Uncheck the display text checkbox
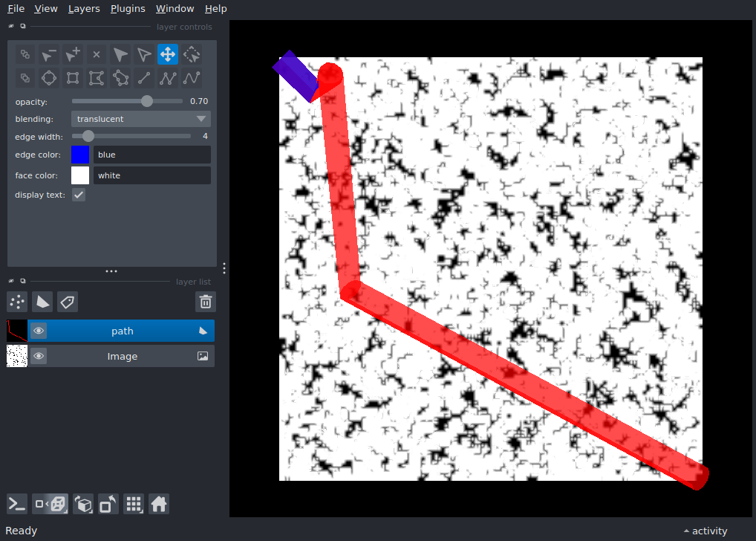This screenshot has height=541, width=756. pyautogui.click(x=79, y=194)
